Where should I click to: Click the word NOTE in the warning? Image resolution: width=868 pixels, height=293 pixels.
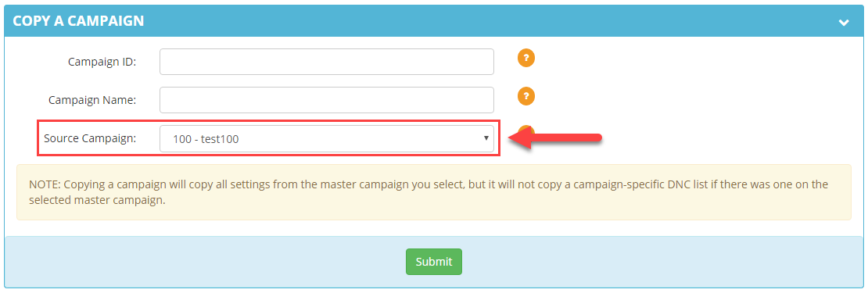[41, 184]
